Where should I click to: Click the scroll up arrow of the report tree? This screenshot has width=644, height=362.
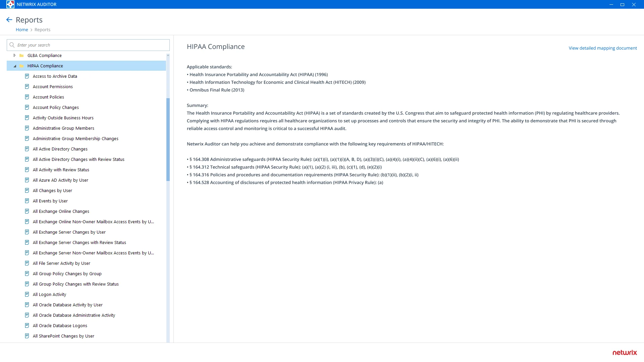pyautogui.click(x=168, y=55)
